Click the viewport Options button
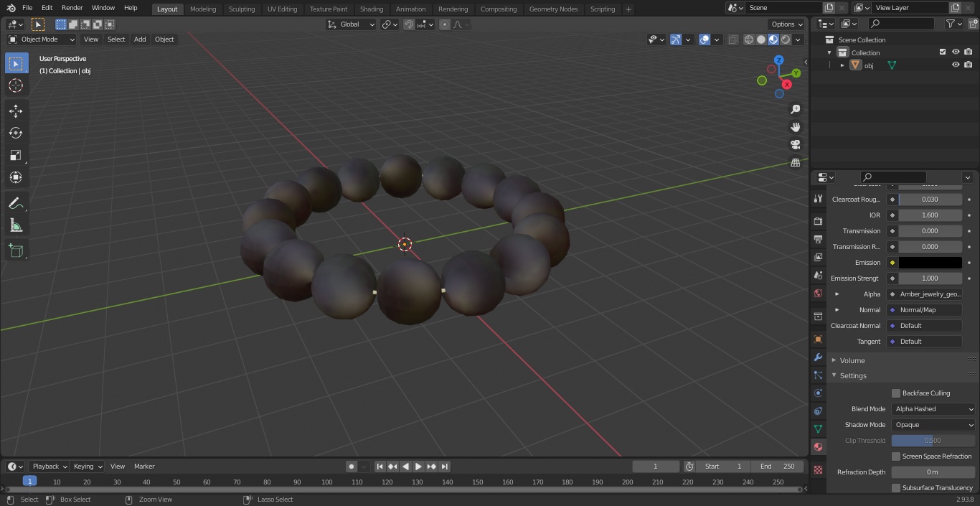980x506 pixels. (x=786, y=24)
